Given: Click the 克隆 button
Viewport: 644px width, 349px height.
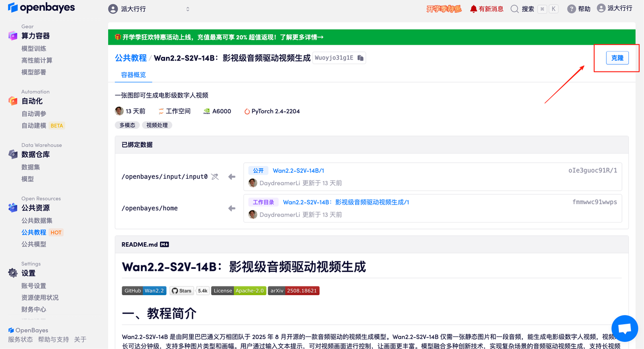Looking at the screenshot, I should click(617, 58).
